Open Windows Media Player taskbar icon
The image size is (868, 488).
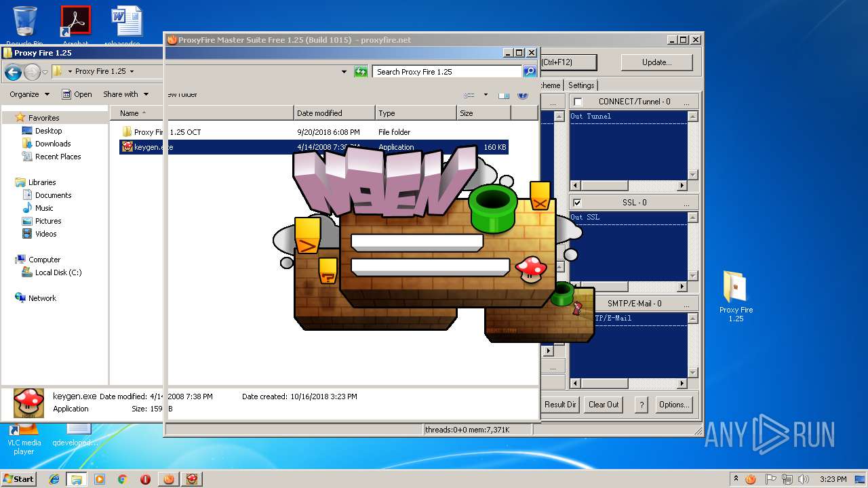coord(100,479)
